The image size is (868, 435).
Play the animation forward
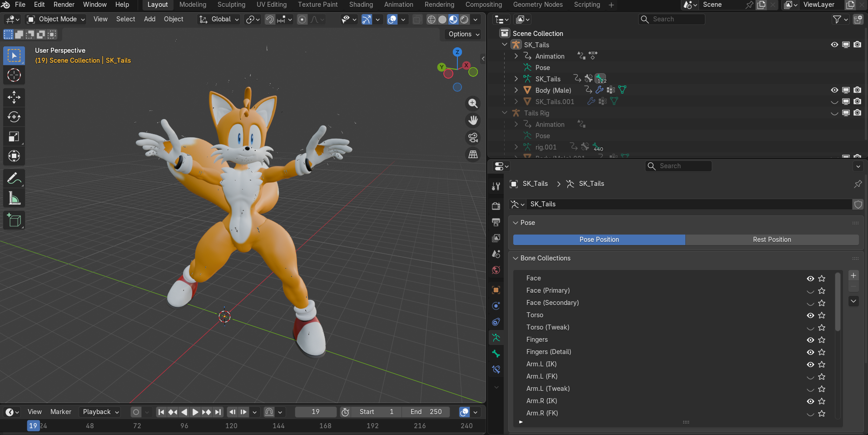(x=195, y=412)
